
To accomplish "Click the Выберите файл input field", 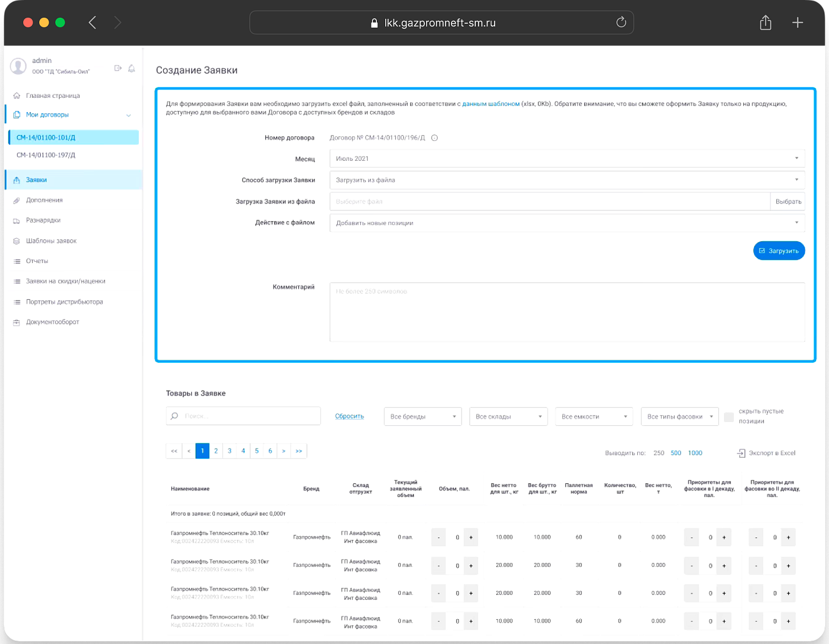I will pyautogui.click(x=550, y=202).
